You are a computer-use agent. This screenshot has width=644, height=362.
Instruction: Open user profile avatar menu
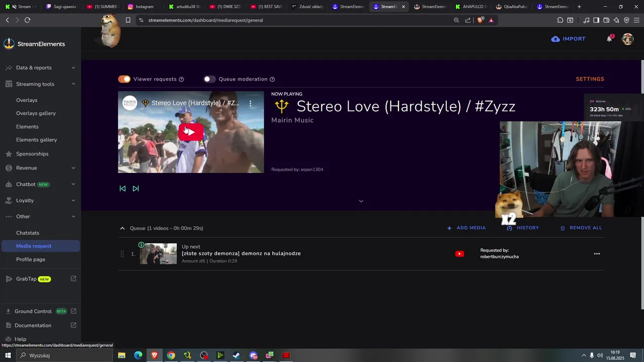coord(627,39)
